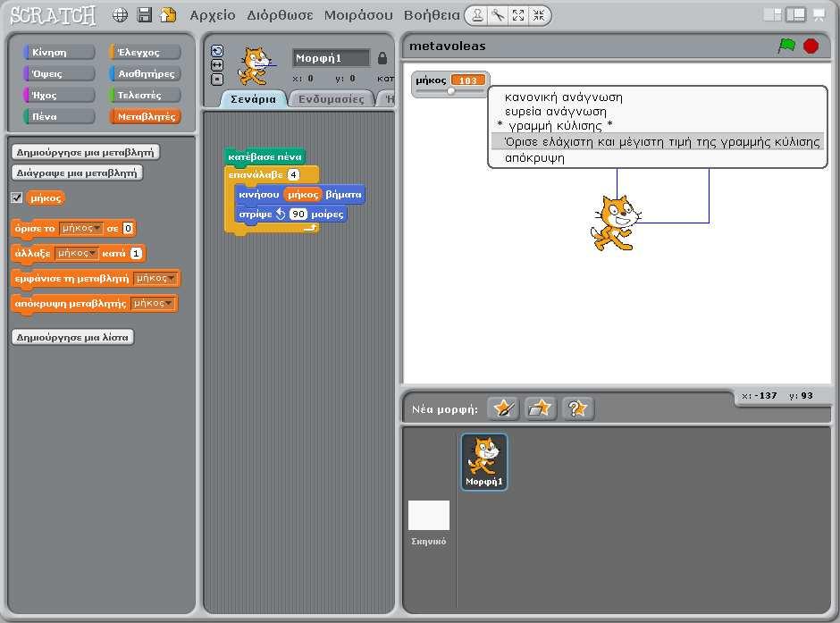Open variable dropdown in εμφάνισε τη μεταβλητή block
This screenshot has width=840, height=623.
155,278
